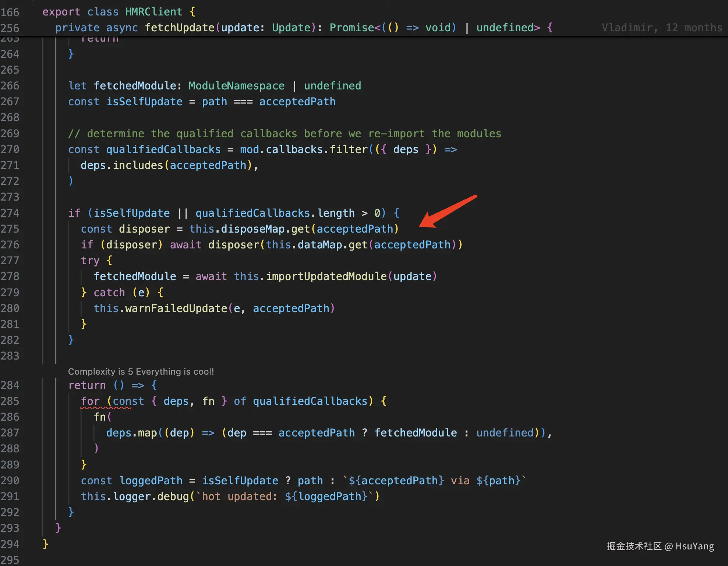Click line number 290 in the gutter
The width and height of the screenshot is (728, 566).
[x=10, y=481]
